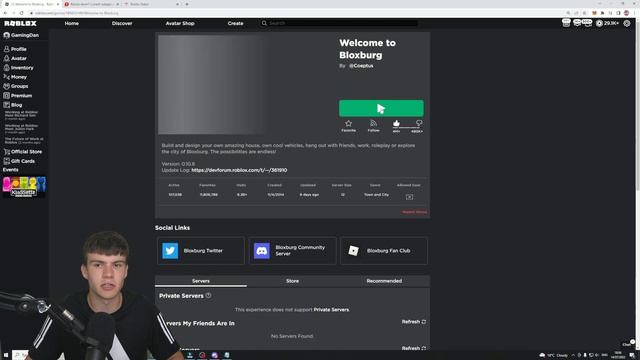Click the game thumbnail preview
Screen dimensions: 640x360
212,84
